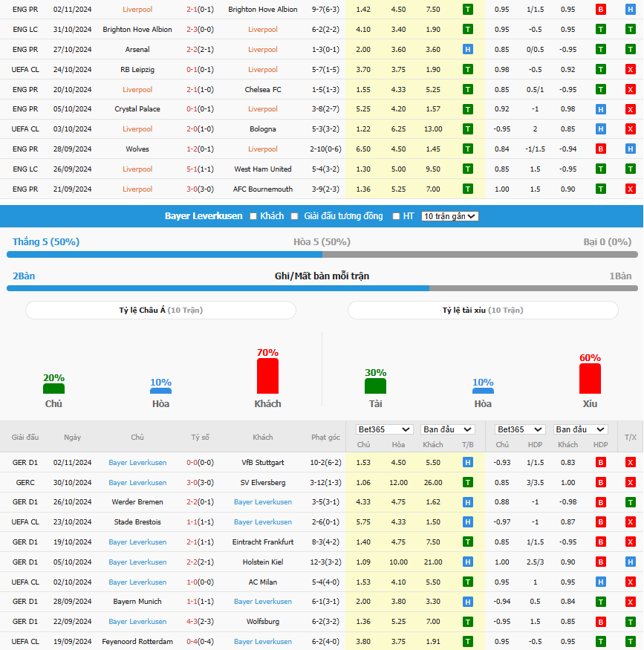Toggle the HT checkbox

pos(396,216)
